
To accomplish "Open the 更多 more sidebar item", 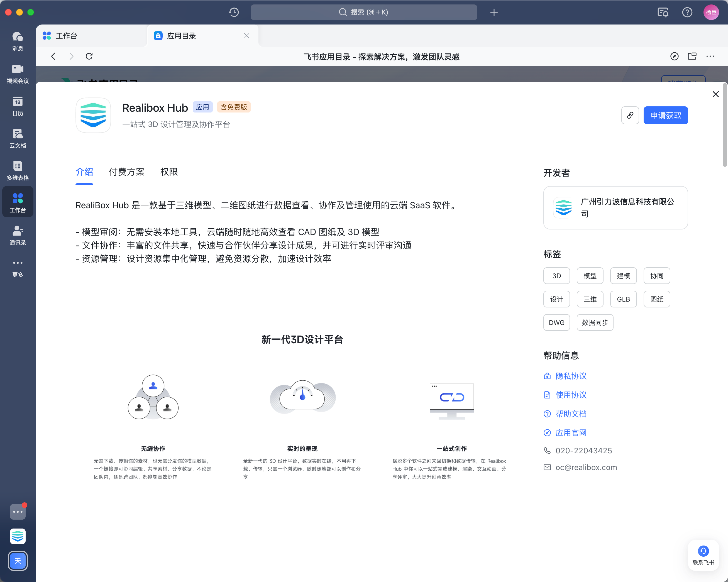I will [x=18, y=268].
